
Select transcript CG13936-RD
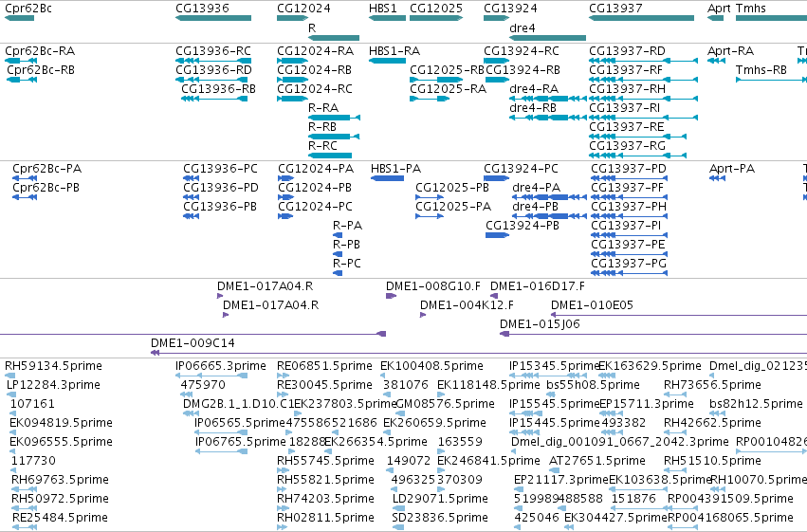click(213, 70)
